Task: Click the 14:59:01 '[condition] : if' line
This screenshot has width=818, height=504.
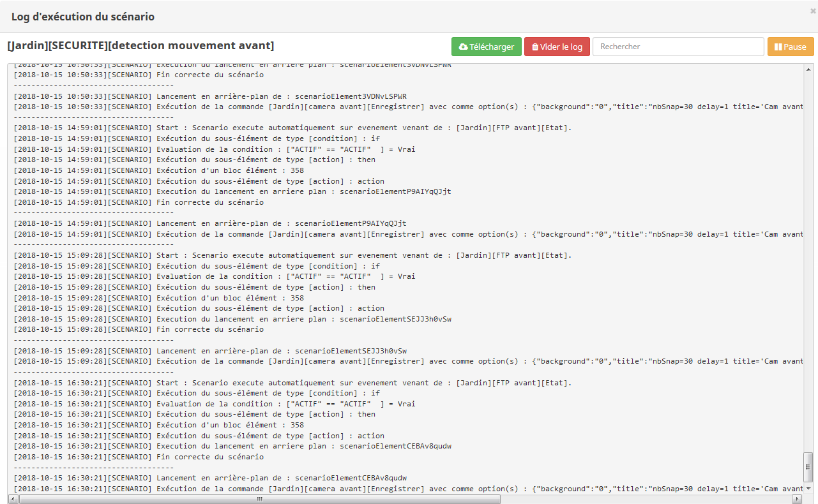Action: (x=197, y=138)
